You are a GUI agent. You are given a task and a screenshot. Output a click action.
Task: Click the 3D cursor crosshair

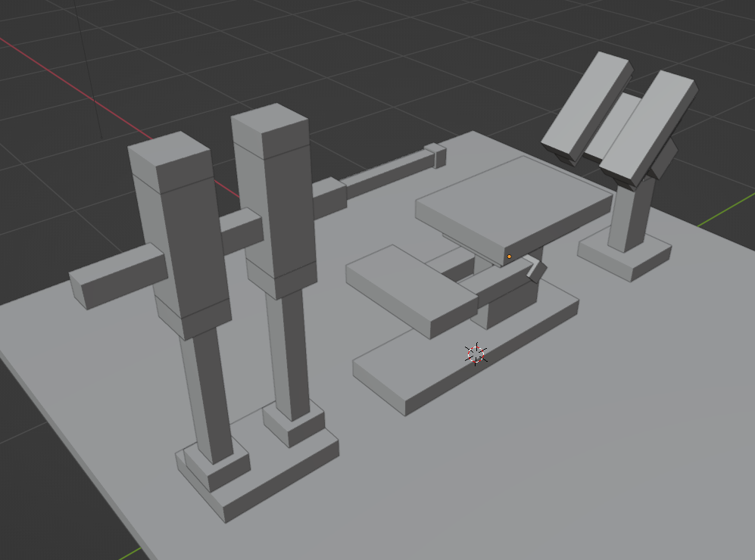(476, 353)
